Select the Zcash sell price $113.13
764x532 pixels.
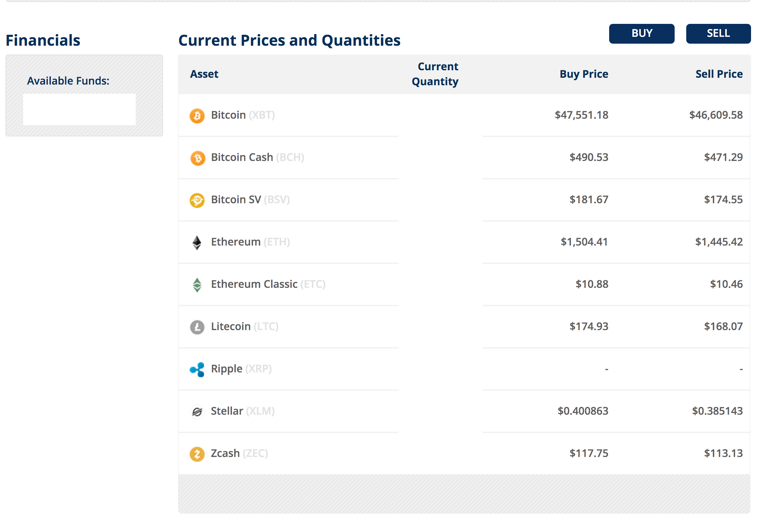(723, 453)
